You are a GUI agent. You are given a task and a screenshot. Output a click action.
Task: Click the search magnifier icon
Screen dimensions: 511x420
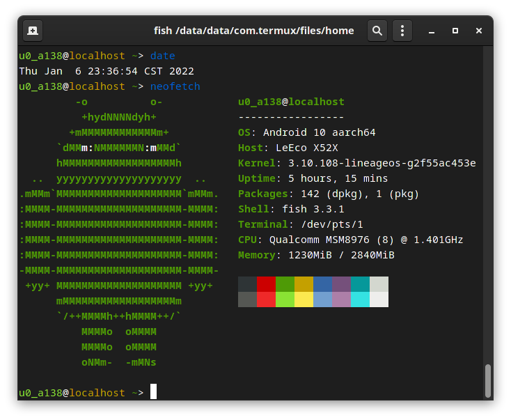[377, 31]
